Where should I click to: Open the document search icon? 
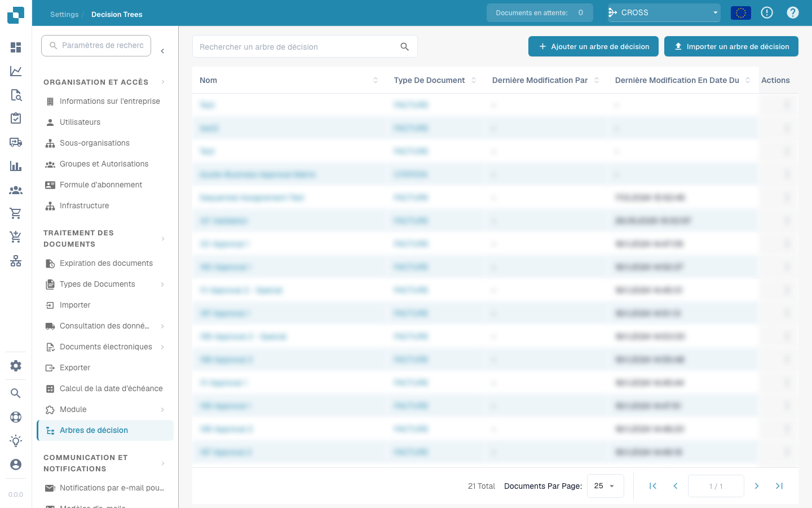point(16,95)
